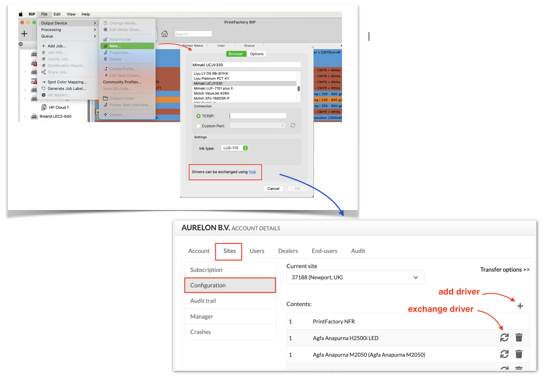Expand the Output Device submenu
Viewport: 553px width, 392px height.
click(x=68, y=23)
